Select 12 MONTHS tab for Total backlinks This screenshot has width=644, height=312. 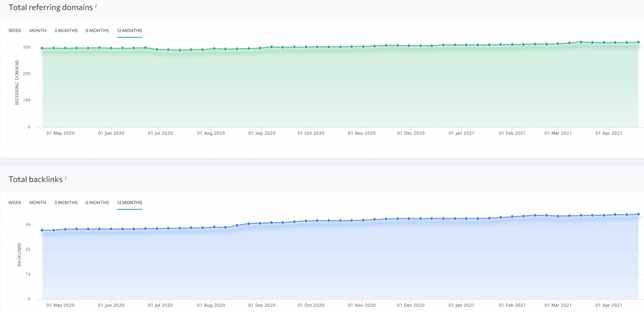click(x=130, y=203)
